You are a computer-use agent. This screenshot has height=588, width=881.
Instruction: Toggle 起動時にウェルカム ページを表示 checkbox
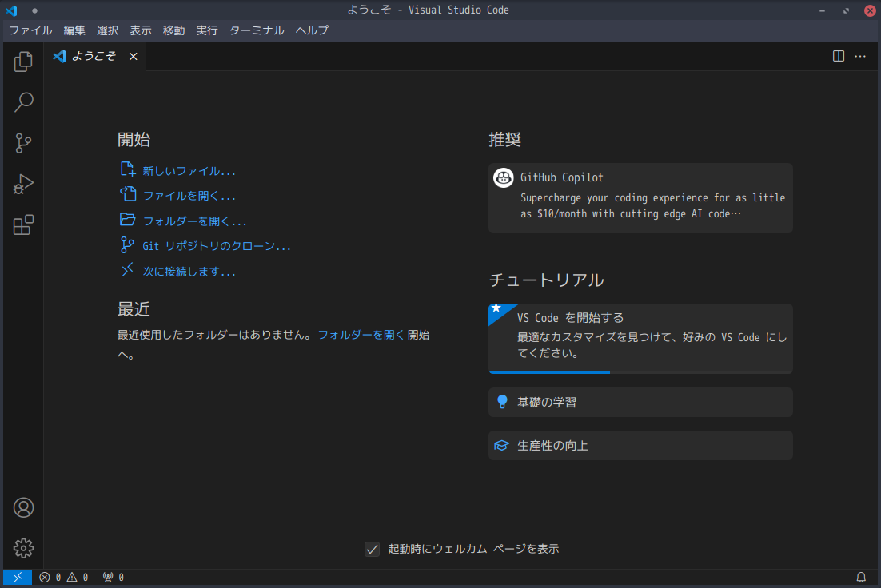372,549
